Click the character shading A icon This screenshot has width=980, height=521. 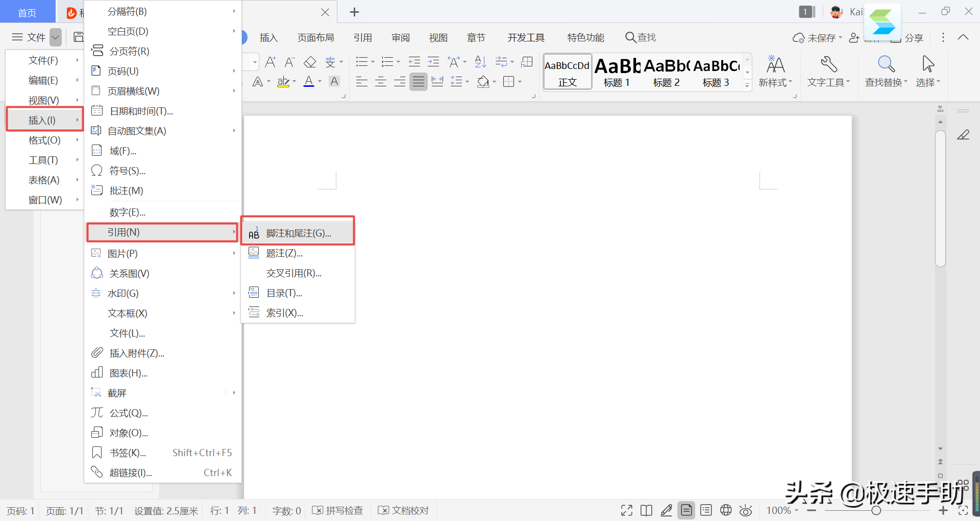pos(334,81)
